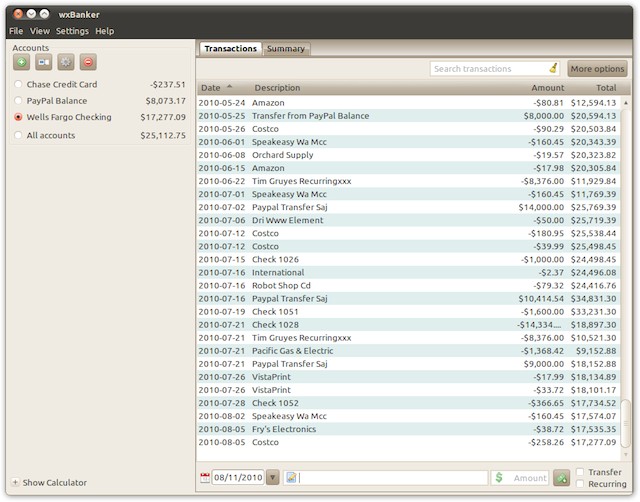Select the Check 1051 transaction

[408, 312]
